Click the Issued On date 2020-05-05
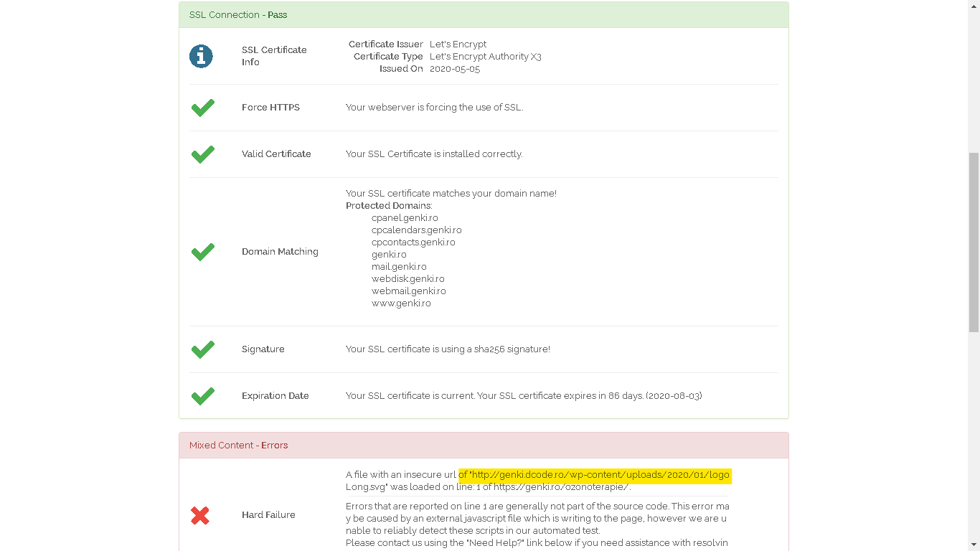The image size is (980, 551). (x=455, y=69)
